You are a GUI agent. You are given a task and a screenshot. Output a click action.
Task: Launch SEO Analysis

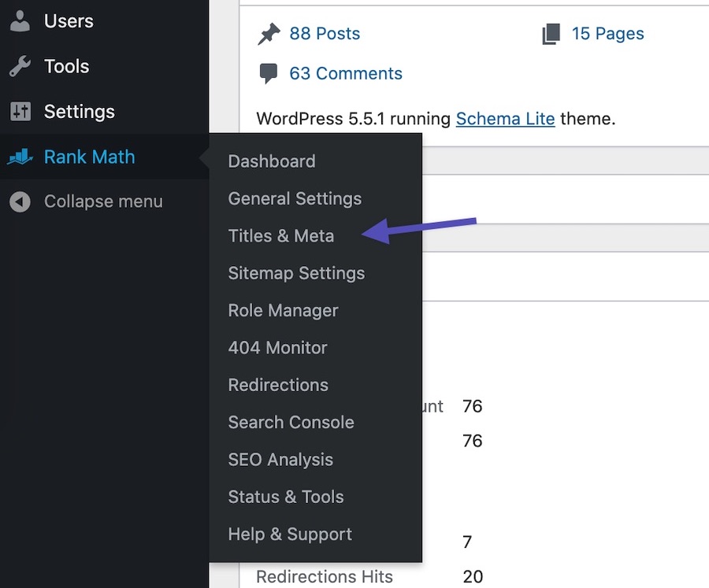(280, 460)
